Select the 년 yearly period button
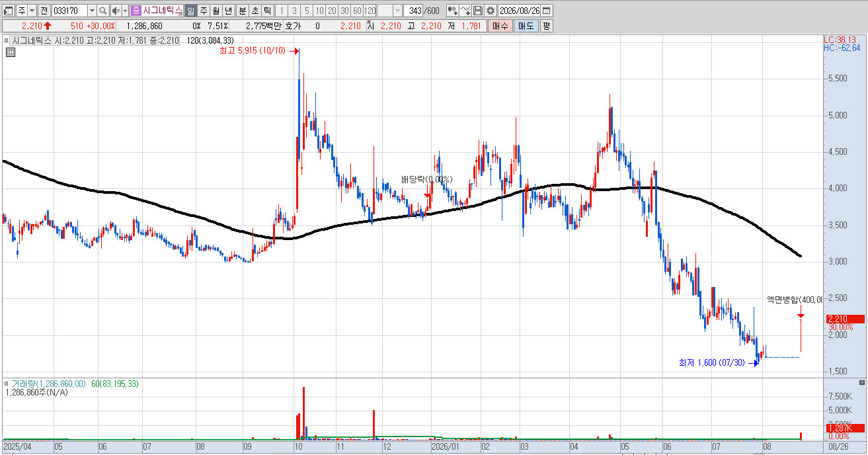 [228, 11]
